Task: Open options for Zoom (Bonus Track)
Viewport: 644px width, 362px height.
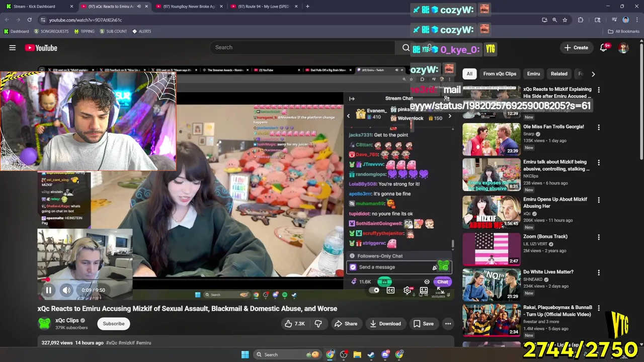Action: pyautogui.click(x=599, y=237)
